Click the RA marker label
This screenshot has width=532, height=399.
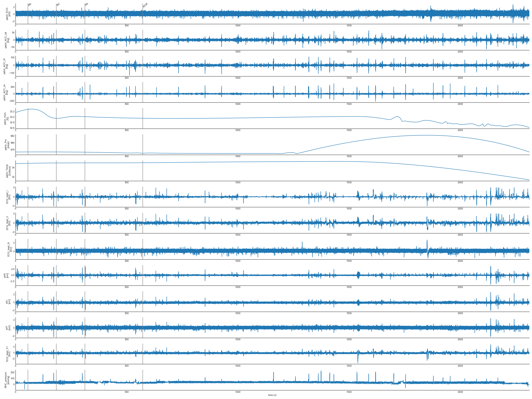click(29, 5)
